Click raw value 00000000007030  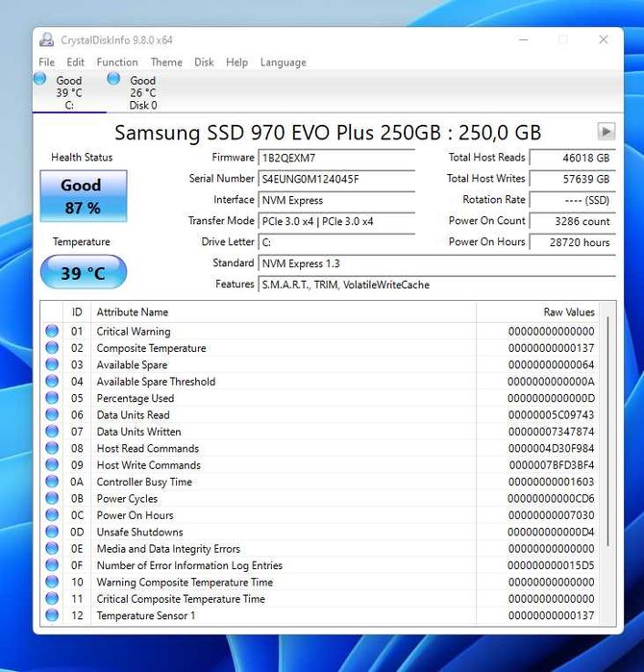[551, 515]
